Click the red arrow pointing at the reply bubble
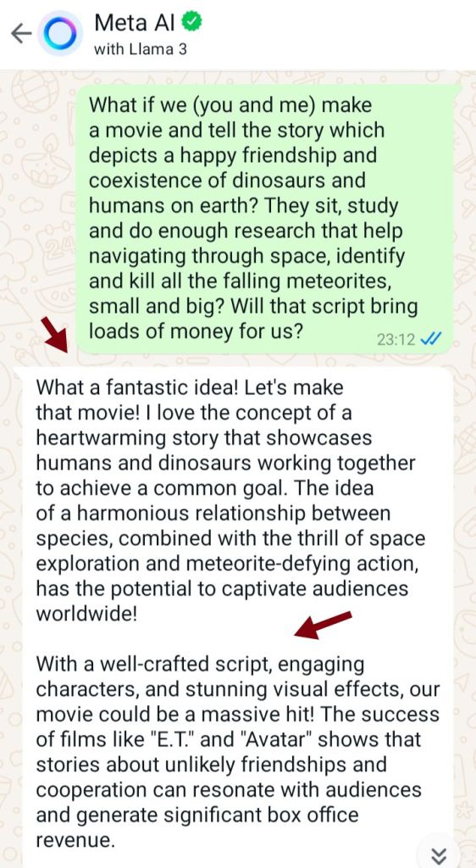This screenshot has height=868, width=476. pyautogui.click(x=55, y=334)
